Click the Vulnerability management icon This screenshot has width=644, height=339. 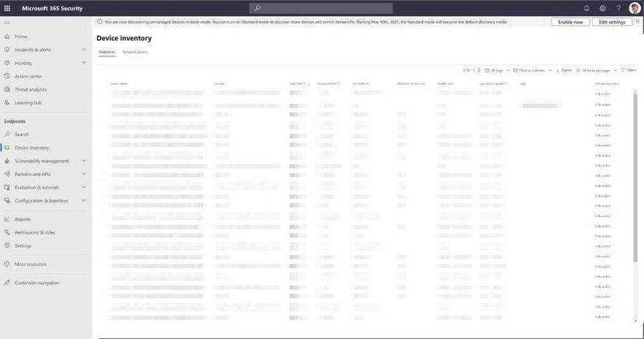tap(7, 161)
